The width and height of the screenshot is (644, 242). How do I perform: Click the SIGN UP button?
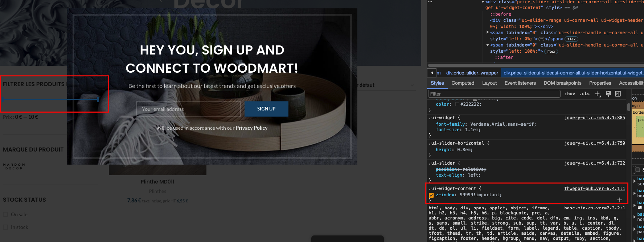[266, 109]
